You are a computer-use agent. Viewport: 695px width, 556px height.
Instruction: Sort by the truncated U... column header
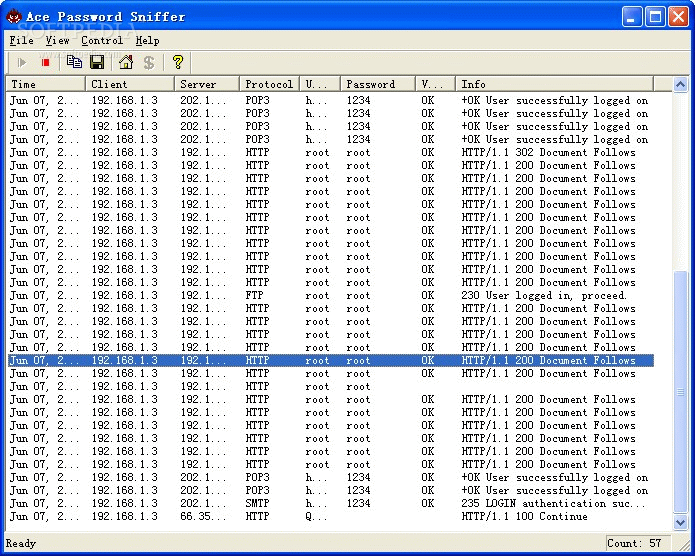pyautogui.click(x=320, y=84)
